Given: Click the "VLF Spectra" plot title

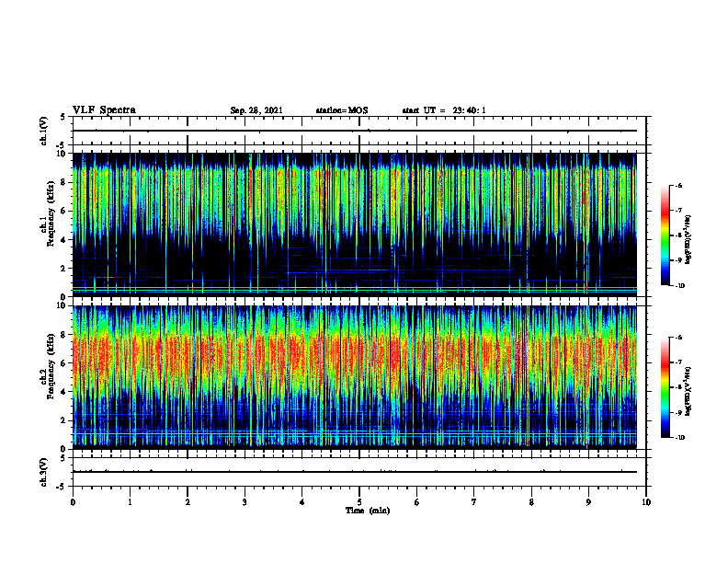Looking at the screenshot, I should click(104, 110).
